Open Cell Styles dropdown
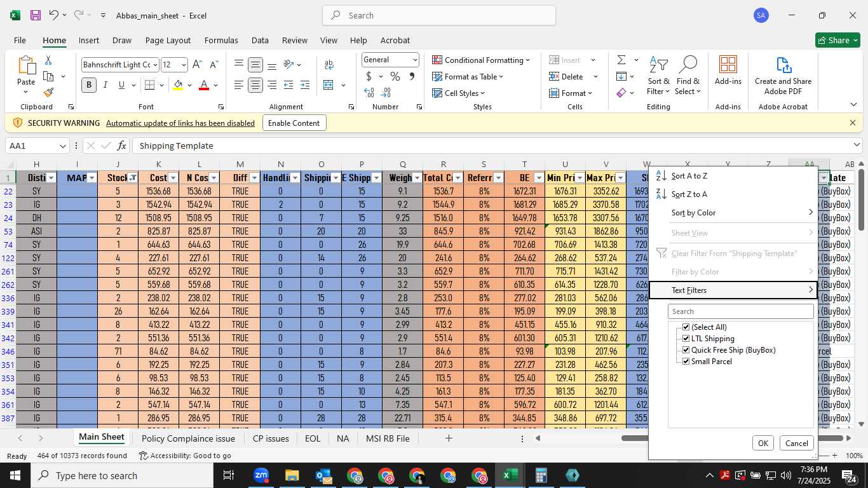This screenshot has width=868, height=488. coord(459,93)
